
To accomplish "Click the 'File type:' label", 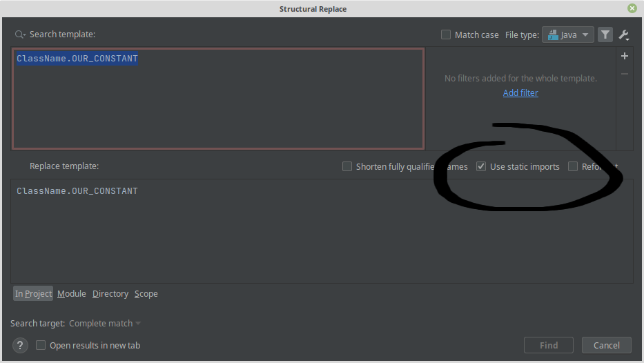I will [x=522, y=35].
